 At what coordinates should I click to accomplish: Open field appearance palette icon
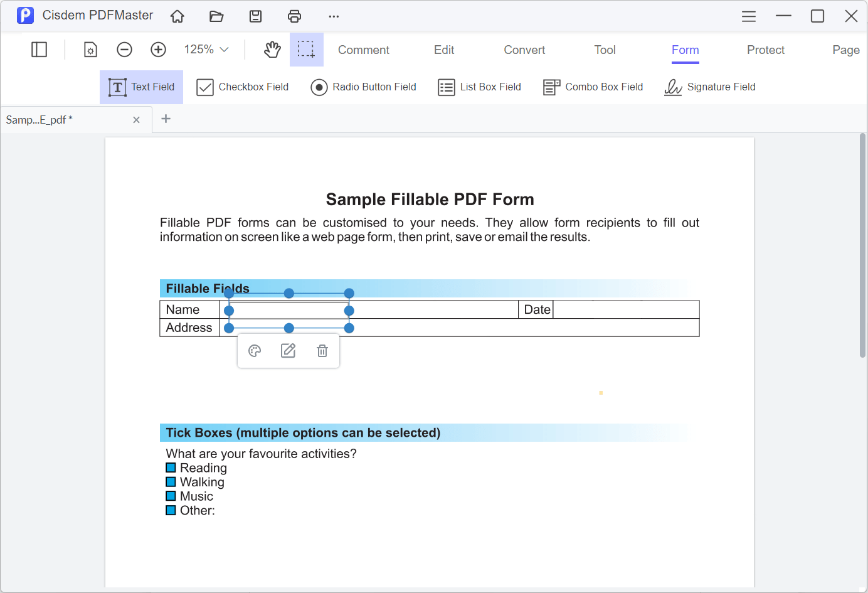255,351
